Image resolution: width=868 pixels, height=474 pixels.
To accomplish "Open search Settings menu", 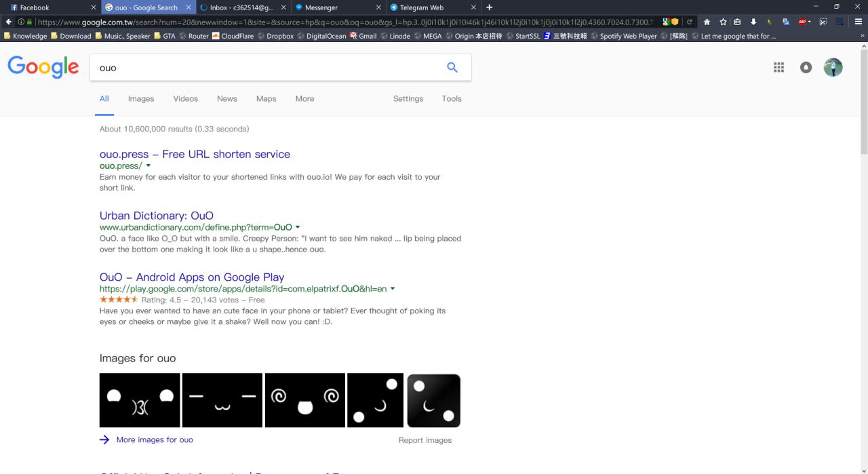I will (408, 98).
